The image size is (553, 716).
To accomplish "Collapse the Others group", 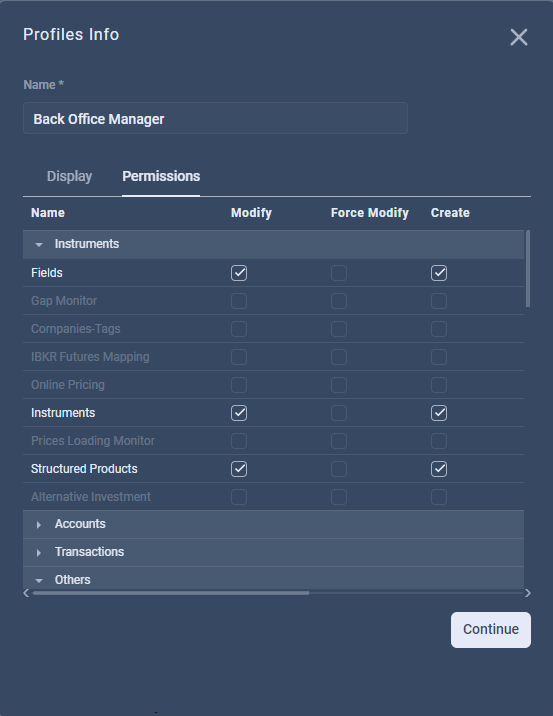I will 39,580.
